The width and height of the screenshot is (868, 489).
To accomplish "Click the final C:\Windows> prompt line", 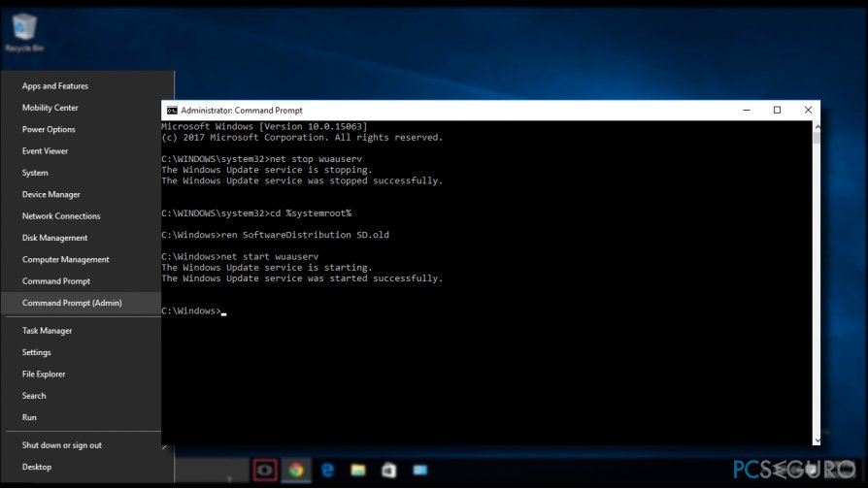I will coord(194,310).
